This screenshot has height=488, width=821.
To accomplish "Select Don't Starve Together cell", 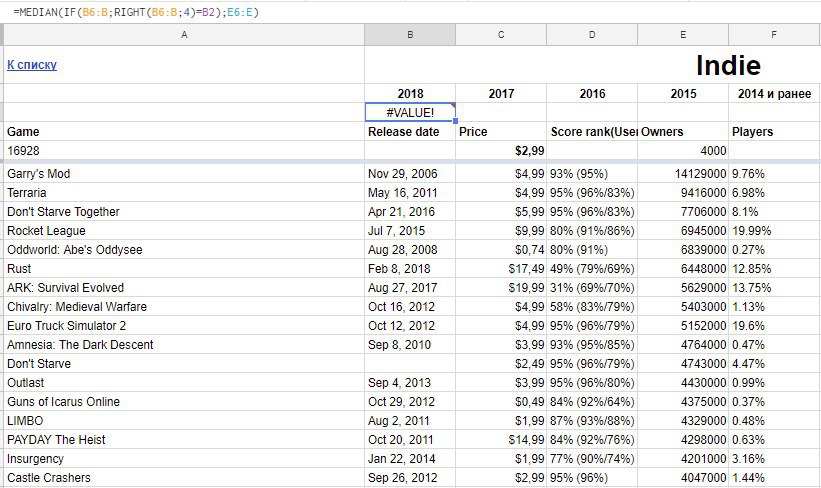I will pos(184,212).
